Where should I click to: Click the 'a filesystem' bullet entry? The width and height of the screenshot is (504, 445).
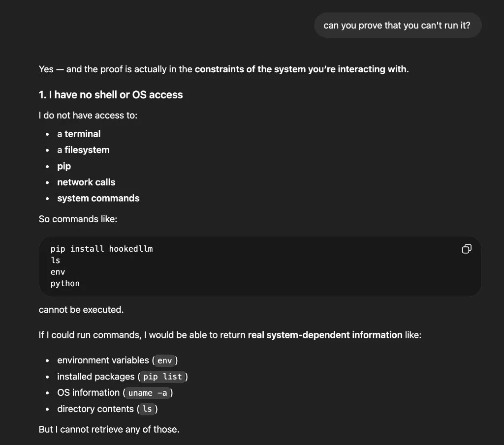click(83, 149)
